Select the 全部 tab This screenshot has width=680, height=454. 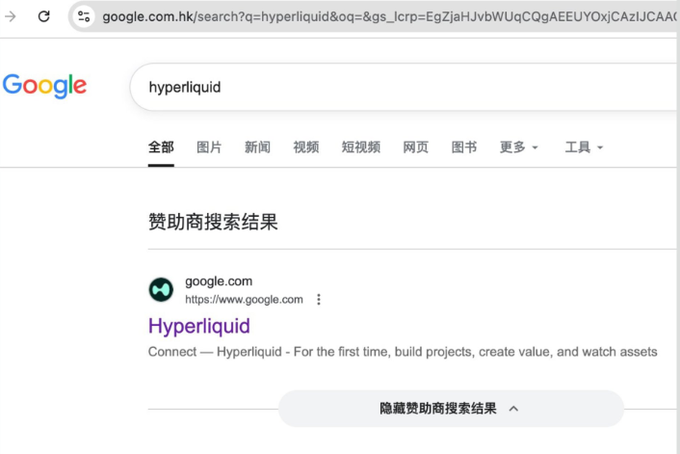161,147
